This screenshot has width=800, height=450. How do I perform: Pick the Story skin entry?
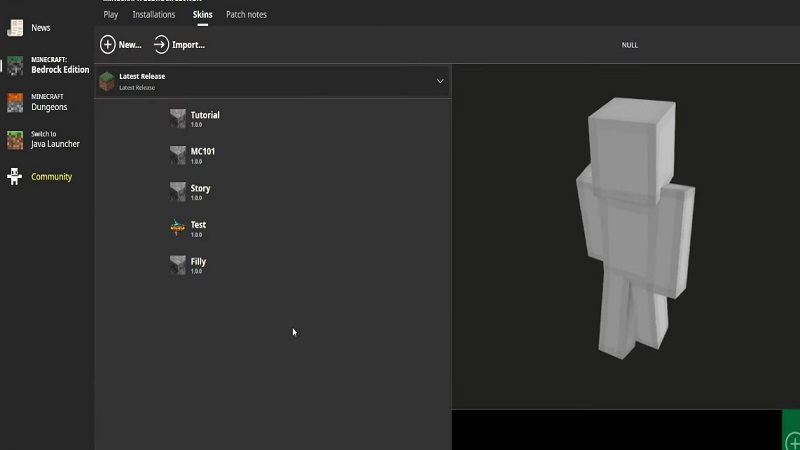pyautogui.click(x=200, y=192)
